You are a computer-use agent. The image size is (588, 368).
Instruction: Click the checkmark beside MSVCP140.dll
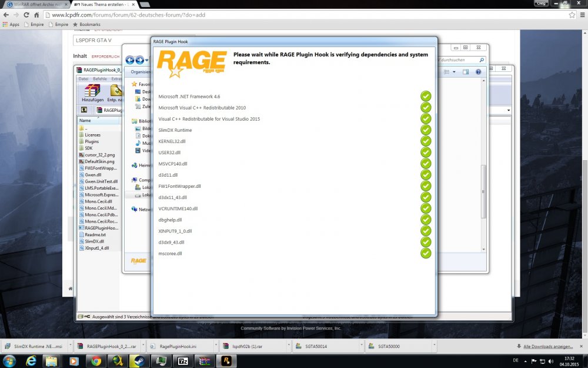pos(426,164)
